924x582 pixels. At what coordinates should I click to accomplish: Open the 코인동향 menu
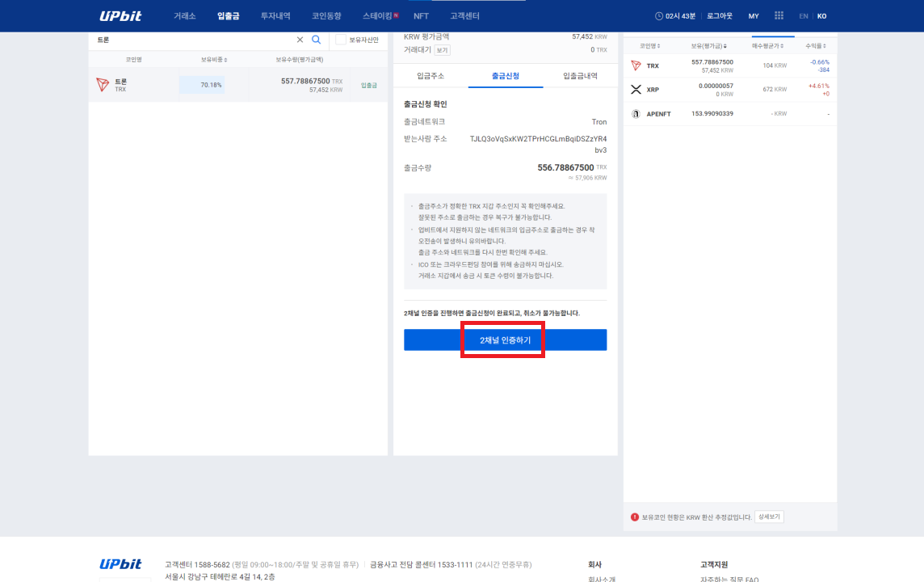click(326, 16)
